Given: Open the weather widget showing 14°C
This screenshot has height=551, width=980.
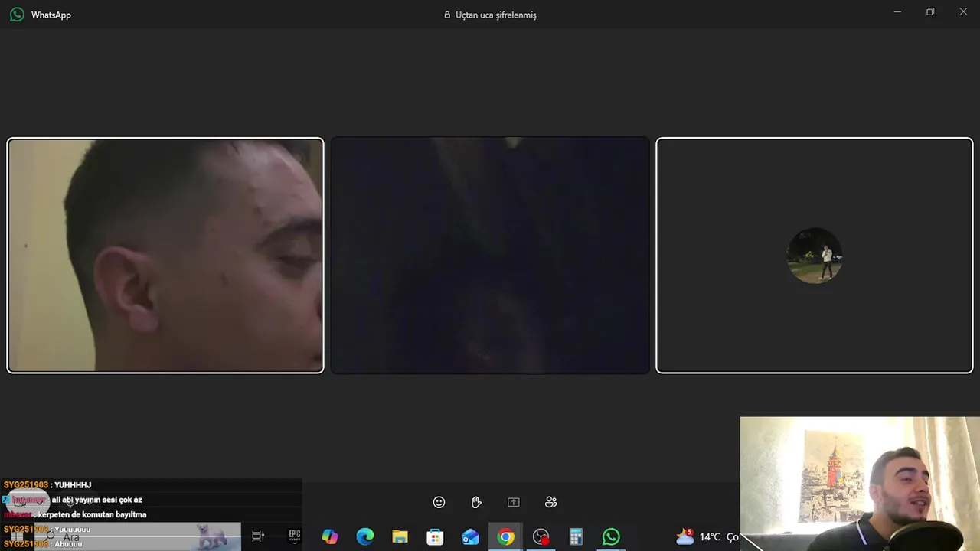Looking at the screenshot, I should click(x=707, y=536).
